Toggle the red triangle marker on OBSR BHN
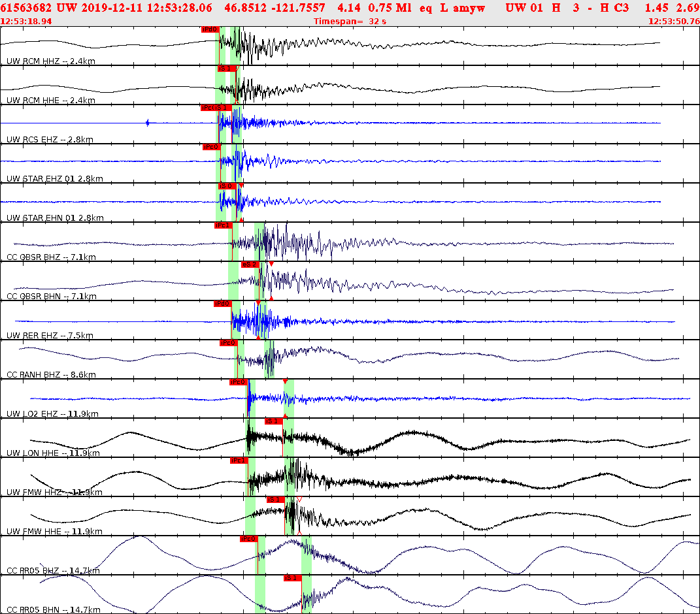700x614 pixels. tap(271, 264)
